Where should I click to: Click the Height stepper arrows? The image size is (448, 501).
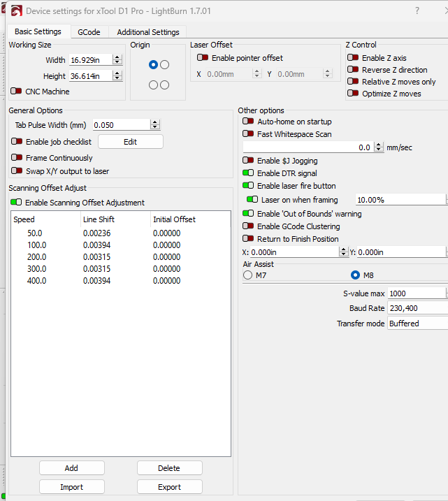click(x=117, y=75)
